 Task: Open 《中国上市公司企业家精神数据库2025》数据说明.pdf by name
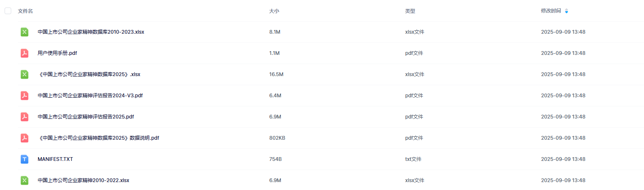click(98, 138)
